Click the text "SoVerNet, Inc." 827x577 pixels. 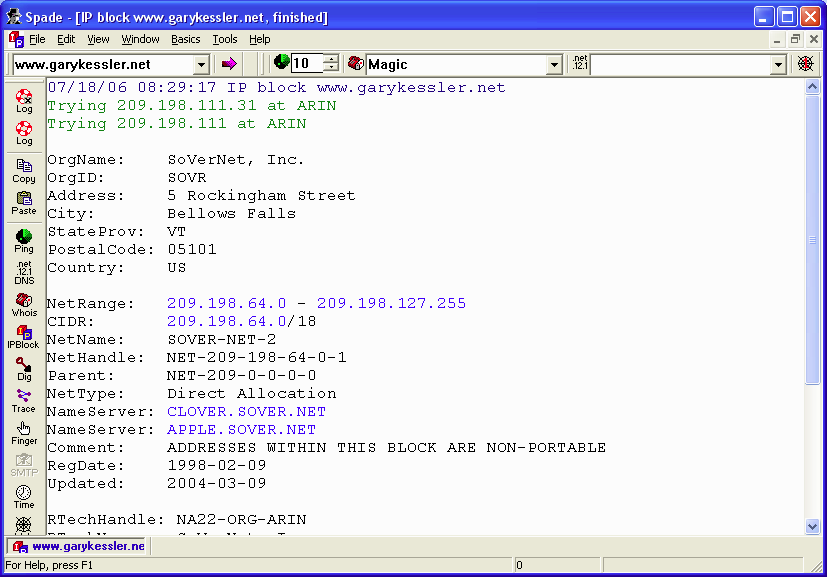[x=236, y=159]
